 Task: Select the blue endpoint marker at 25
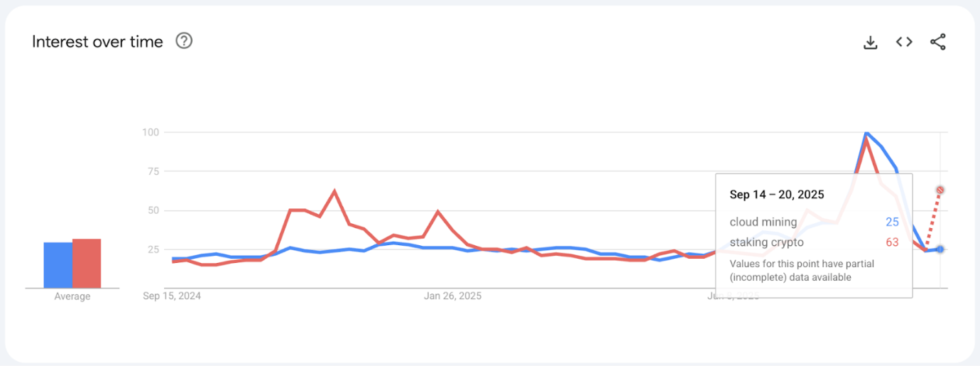pyautogui.click(x=940, y=249)
